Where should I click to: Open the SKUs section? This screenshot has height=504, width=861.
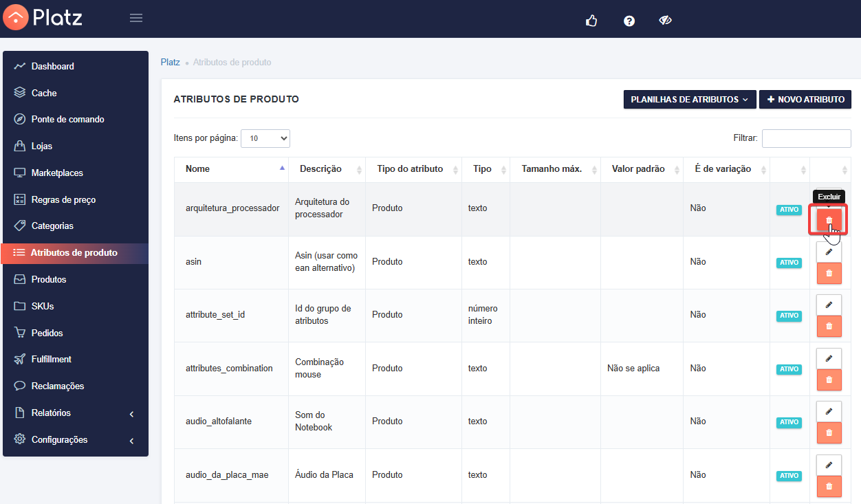[x=76, y=306]
